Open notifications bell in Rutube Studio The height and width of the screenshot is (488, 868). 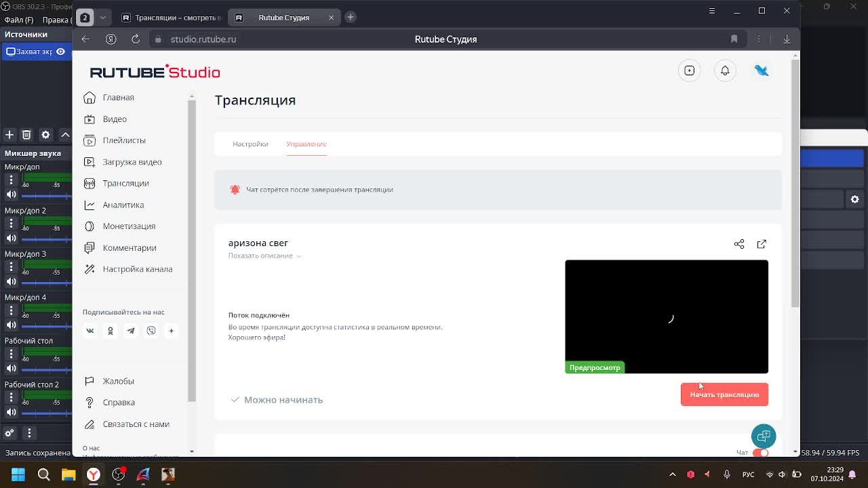[x=725, y=70]
